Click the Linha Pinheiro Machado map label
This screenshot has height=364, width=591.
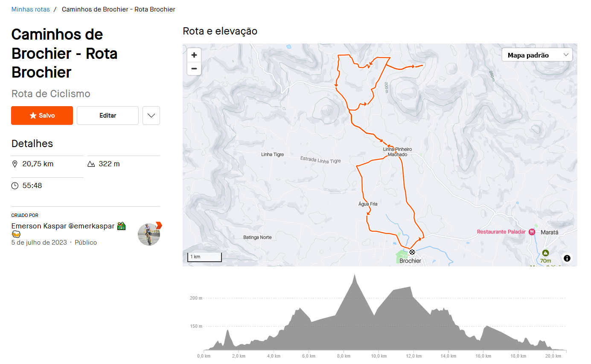point(397,152)
